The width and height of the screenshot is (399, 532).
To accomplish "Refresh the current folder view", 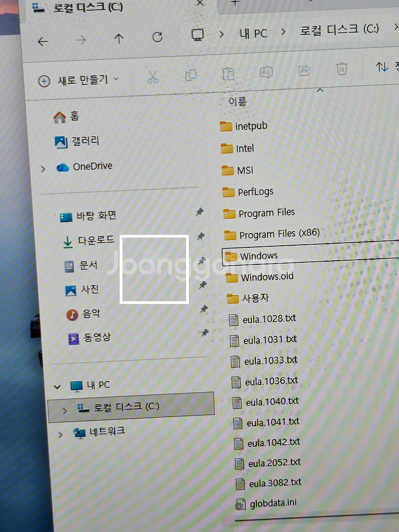I will pos(157,37).
